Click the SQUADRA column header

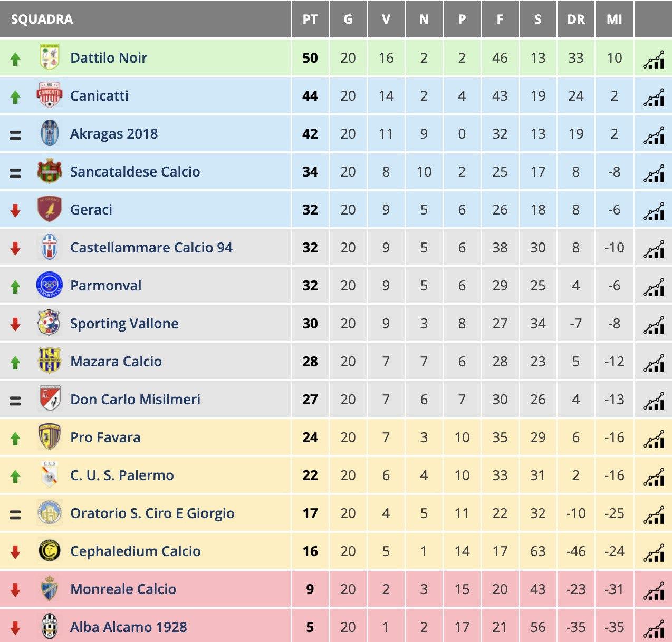(42, 20)
